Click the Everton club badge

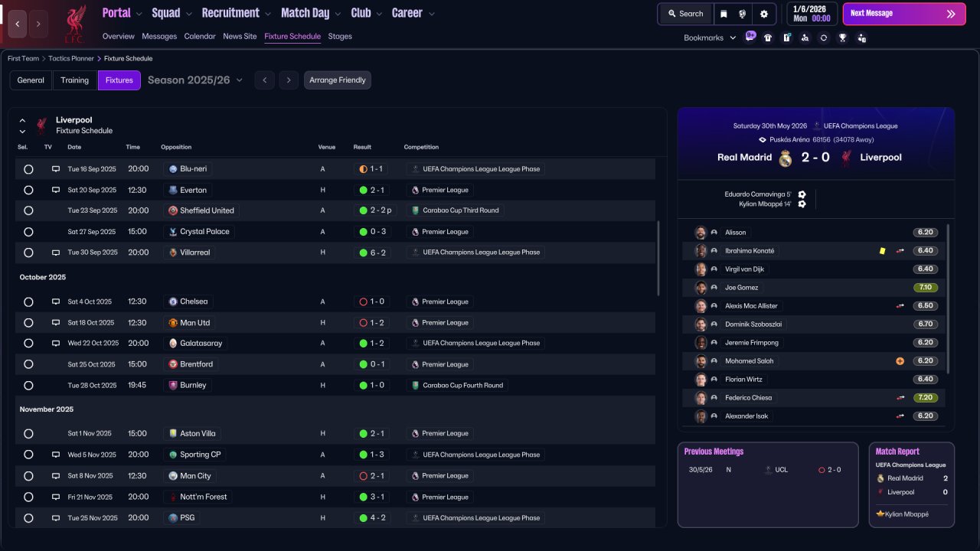[x=173, y=190]
